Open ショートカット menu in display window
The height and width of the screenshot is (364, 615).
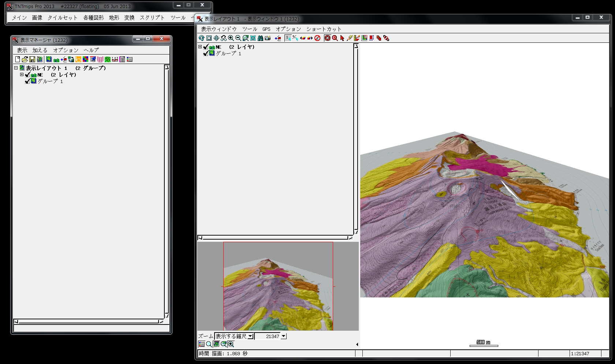pos(324,29)
